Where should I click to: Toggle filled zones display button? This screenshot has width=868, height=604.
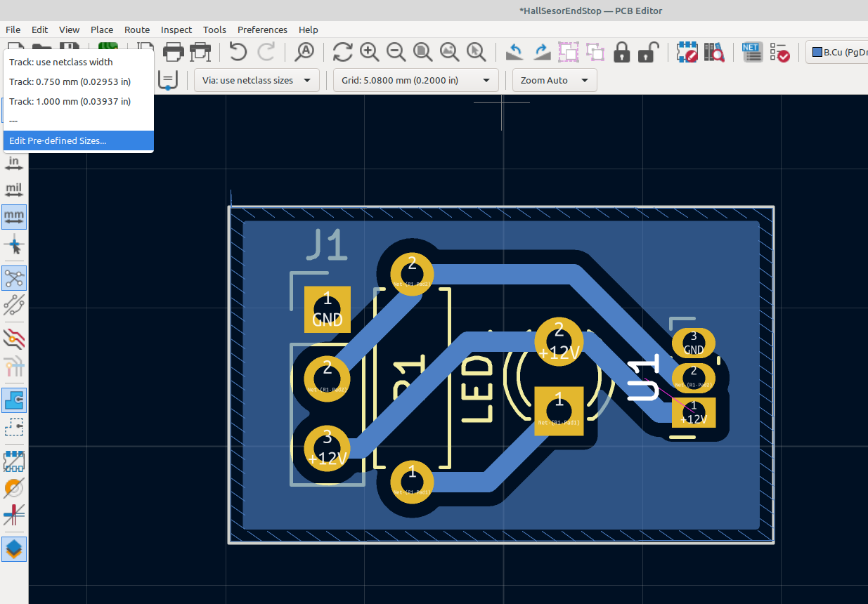14,400
